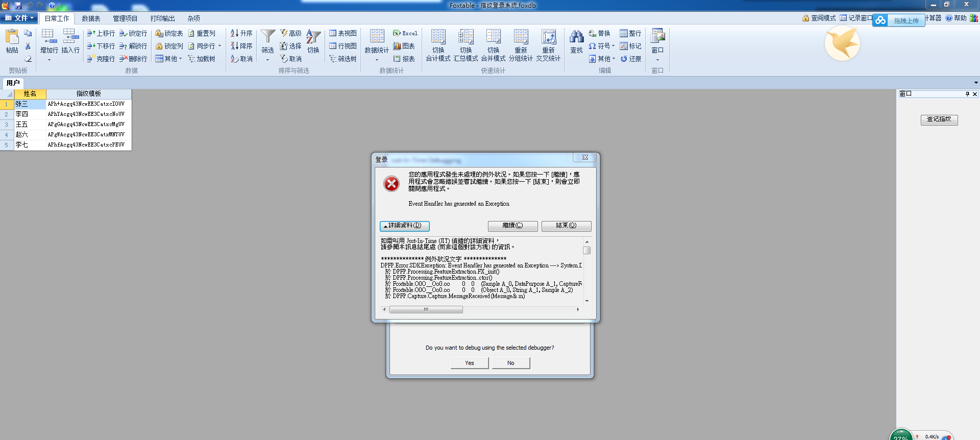
Task: Move row up with 上移行
Action: pos(101,33)
